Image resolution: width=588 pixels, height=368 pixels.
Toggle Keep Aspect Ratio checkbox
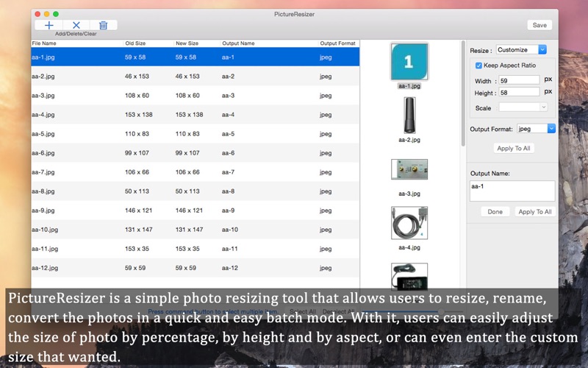pos(478,66)
